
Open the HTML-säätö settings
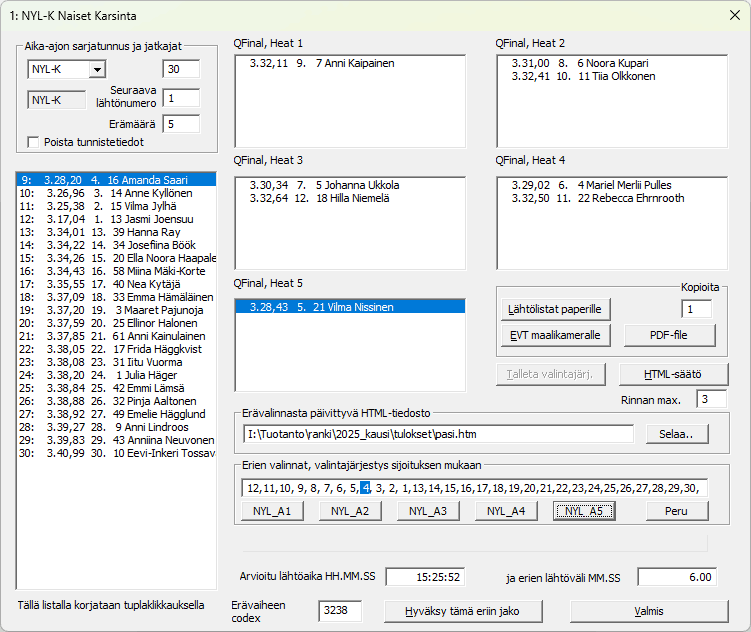click(x=673, y=374)
